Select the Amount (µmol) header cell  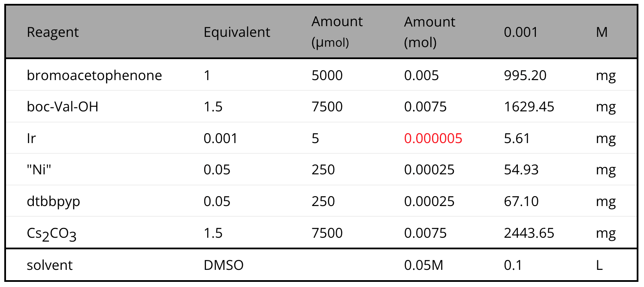[x=337, y=32]
